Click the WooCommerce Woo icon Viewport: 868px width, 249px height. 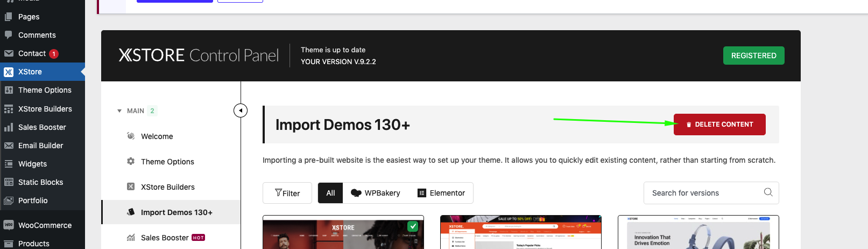point(9,225)
